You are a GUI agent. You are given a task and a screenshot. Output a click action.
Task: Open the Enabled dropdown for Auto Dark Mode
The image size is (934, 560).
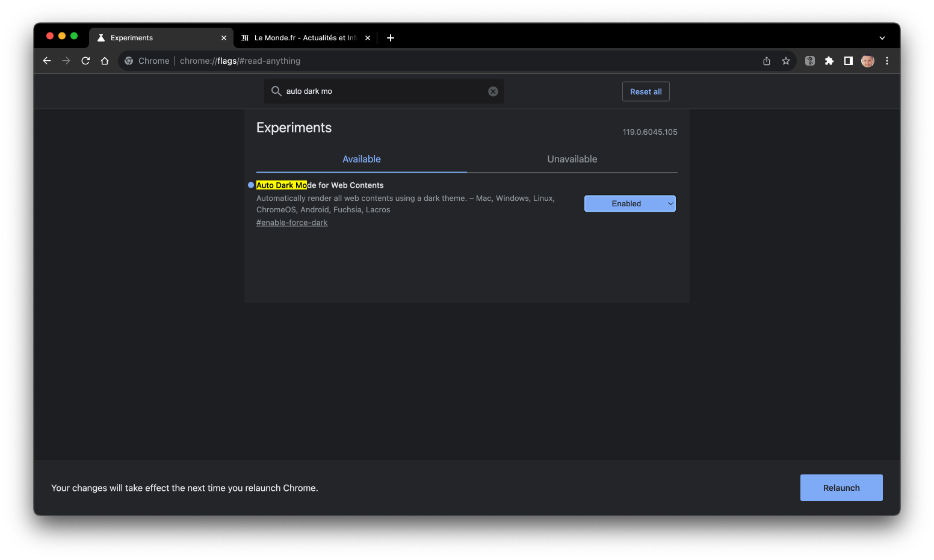(629, 204)
